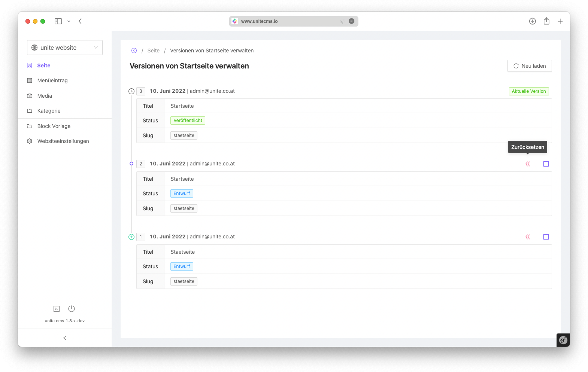Viewport: 588px width, 372px height.
Task: Click the www.unitecms.io address bar
Action: pyautogui.click(x=294, y=21)
